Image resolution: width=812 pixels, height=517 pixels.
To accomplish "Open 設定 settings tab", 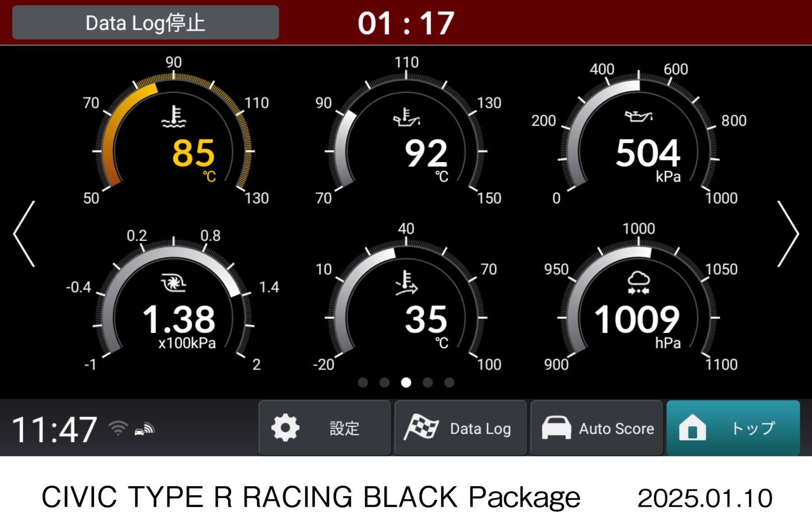I will click(x=325, y=428).
